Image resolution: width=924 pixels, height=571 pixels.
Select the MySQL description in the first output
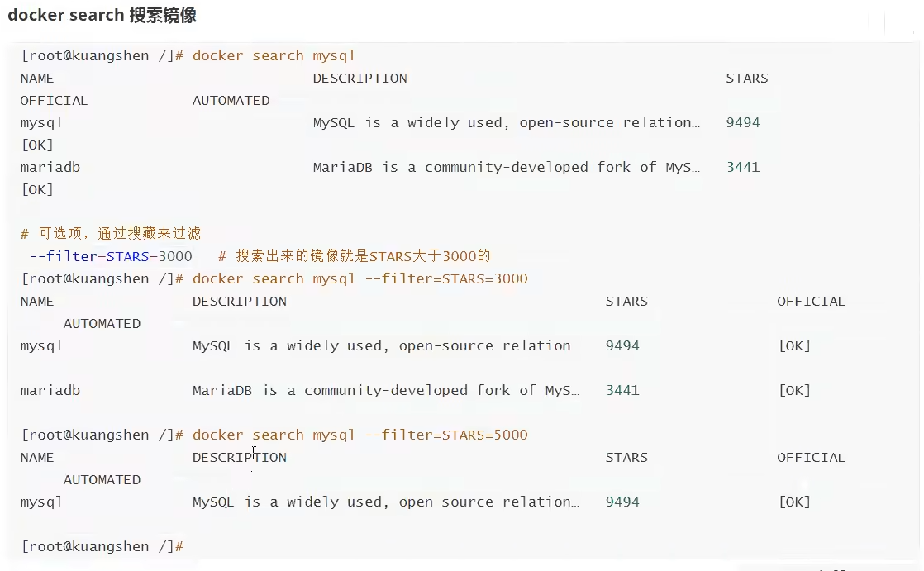pos(506,122)
